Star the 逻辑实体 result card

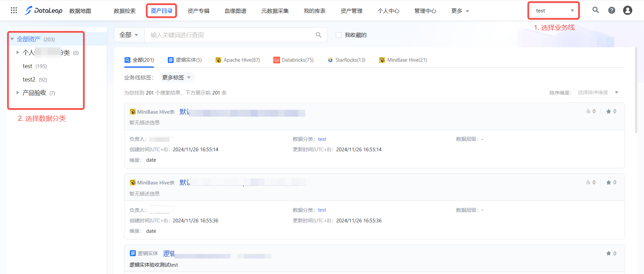tap(608, 254)
